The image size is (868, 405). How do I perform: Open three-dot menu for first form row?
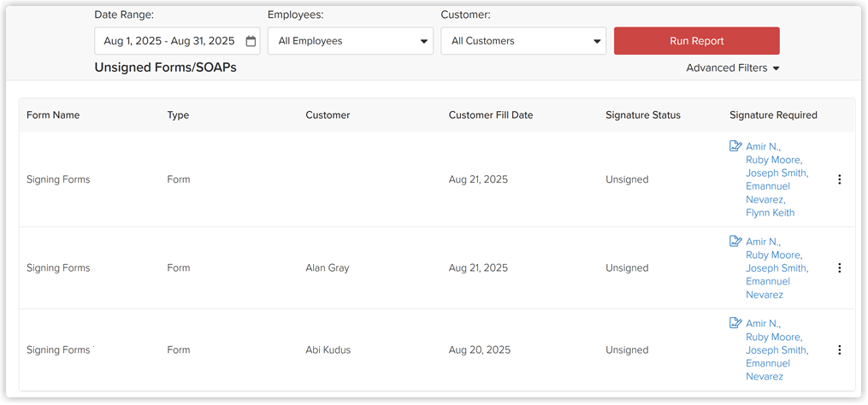point(839,179)
